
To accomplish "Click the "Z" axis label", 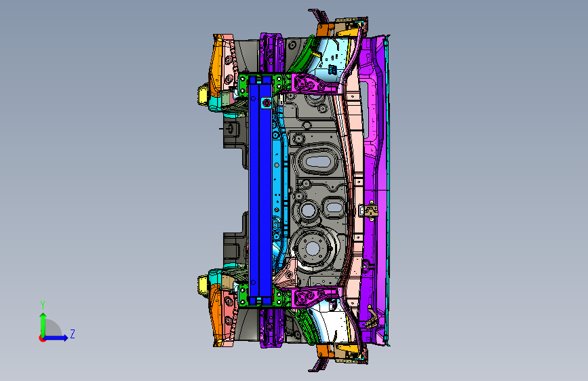I will [x=73, y=334].
